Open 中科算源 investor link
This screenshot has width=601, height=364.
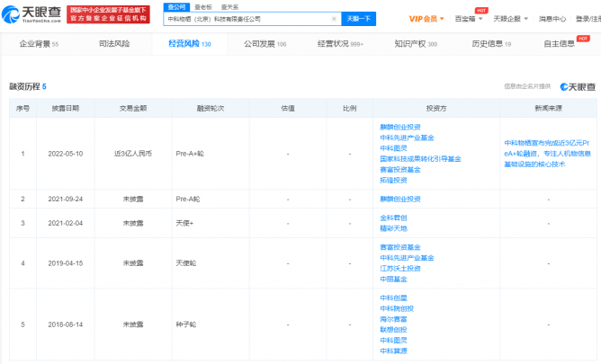click(x=393, y=351)
